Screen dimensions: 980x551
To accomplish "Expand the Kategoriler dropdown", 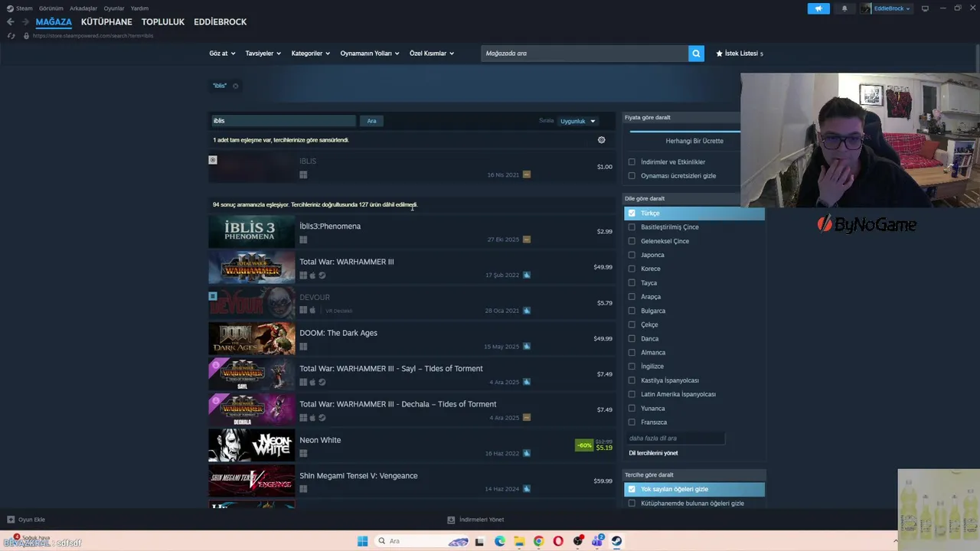I will [x=310, y=54].
